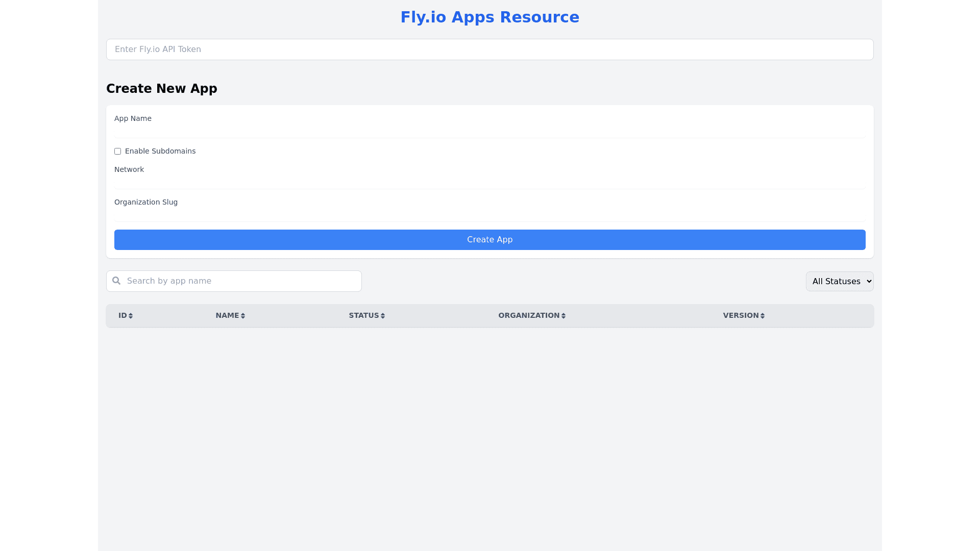
Task: Open the All Statuses dropdown
Action: coord(840,282)
